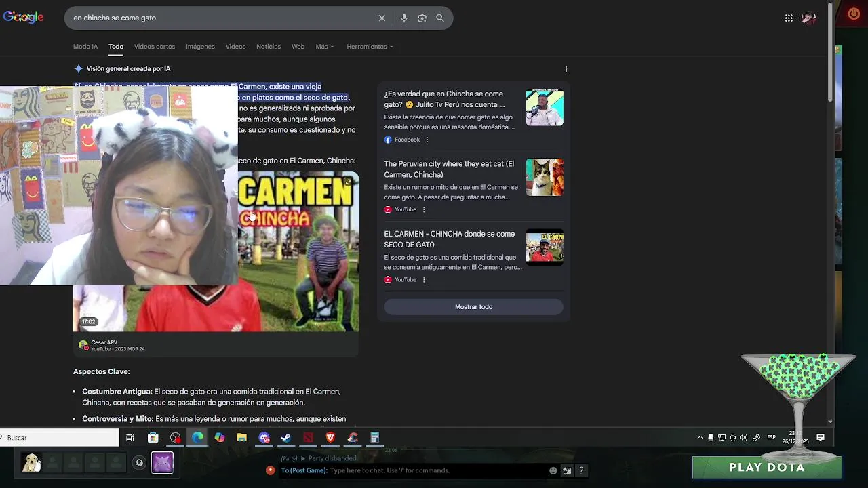Open Copilot from the taskbar
This screenshot has width=868, height=488.
point(220,438)
